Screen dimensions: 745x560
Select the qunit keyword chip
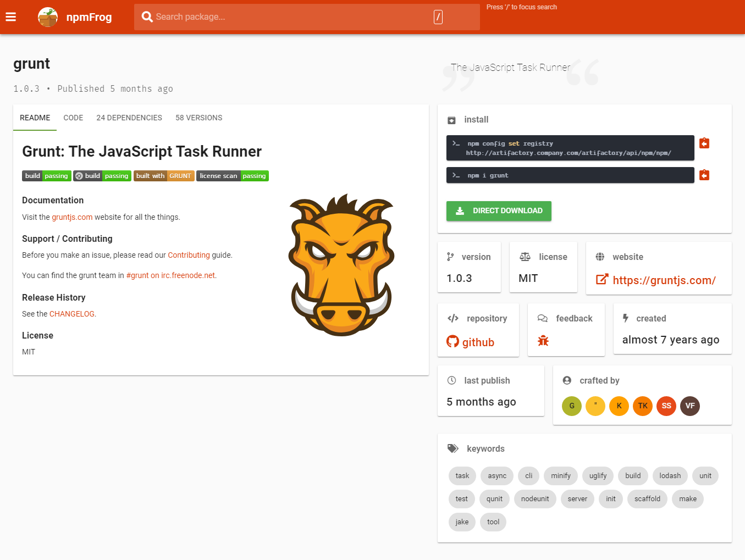(494, 499)
